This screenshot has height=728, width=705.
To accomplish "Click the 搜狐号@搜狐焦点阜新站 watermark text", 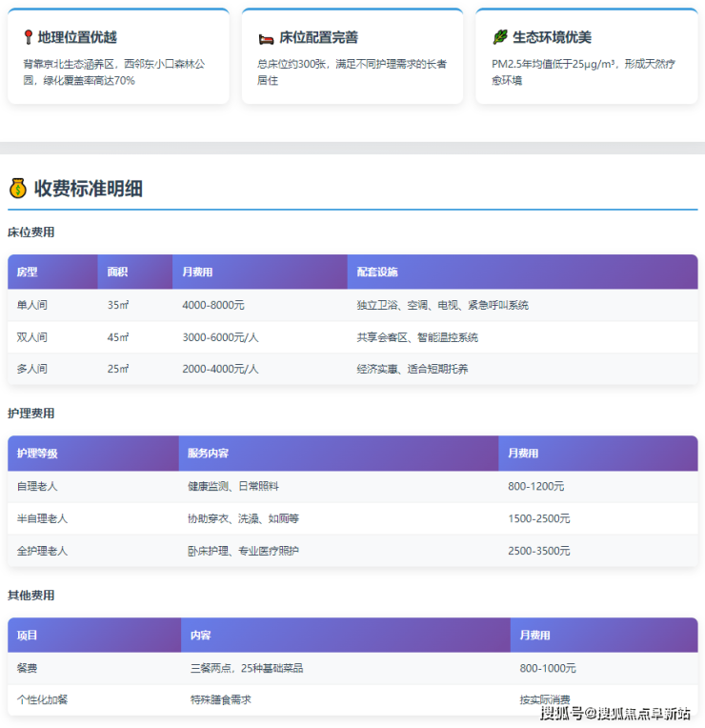I will (x=615, y=713).
